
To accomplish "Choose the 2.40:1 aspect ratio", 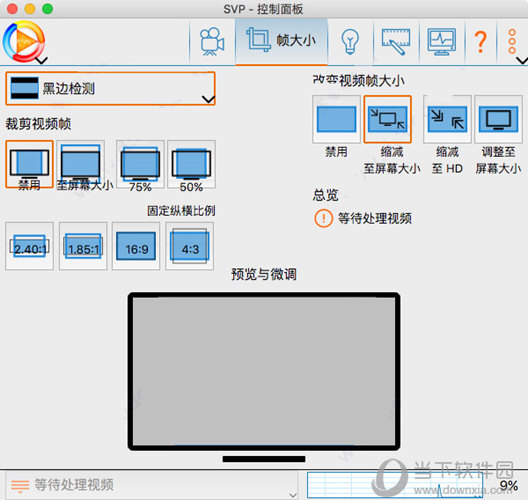I will point(29,246).
